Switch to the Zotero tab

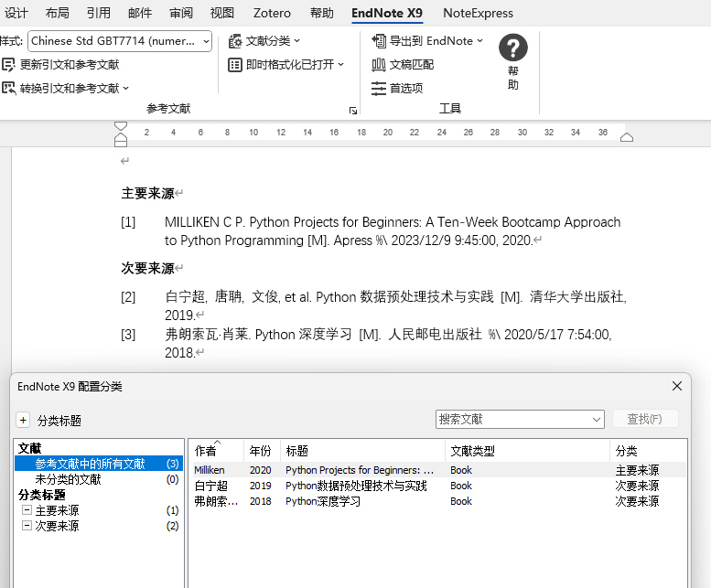(272, 13)
